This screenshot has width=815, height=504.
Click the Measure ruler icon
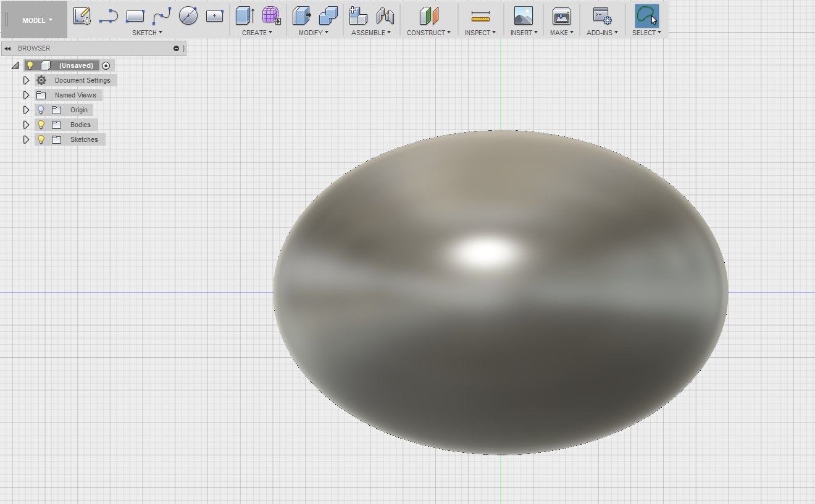pos(480,16)
